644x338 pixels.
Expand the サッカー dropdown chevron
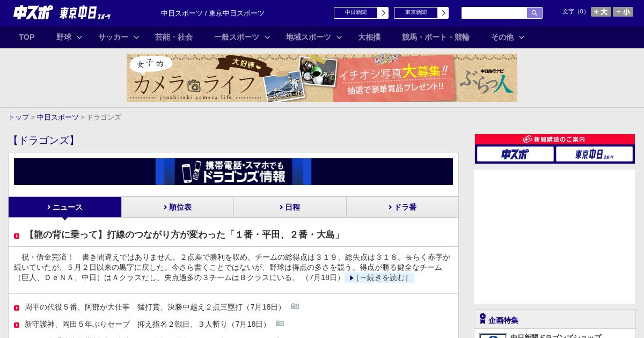tap(136, 38)
